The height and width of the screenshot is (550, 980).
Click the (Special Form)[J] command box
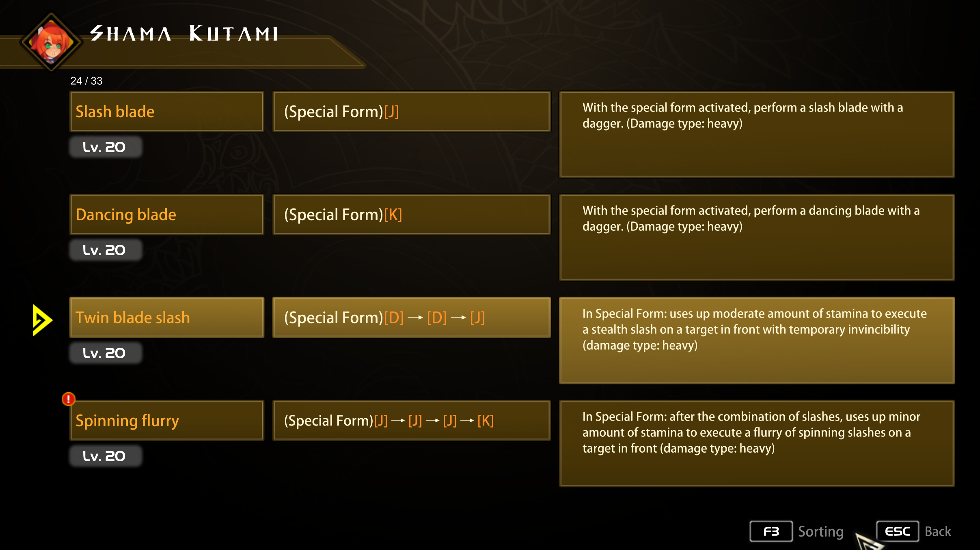tap(412, 112)
